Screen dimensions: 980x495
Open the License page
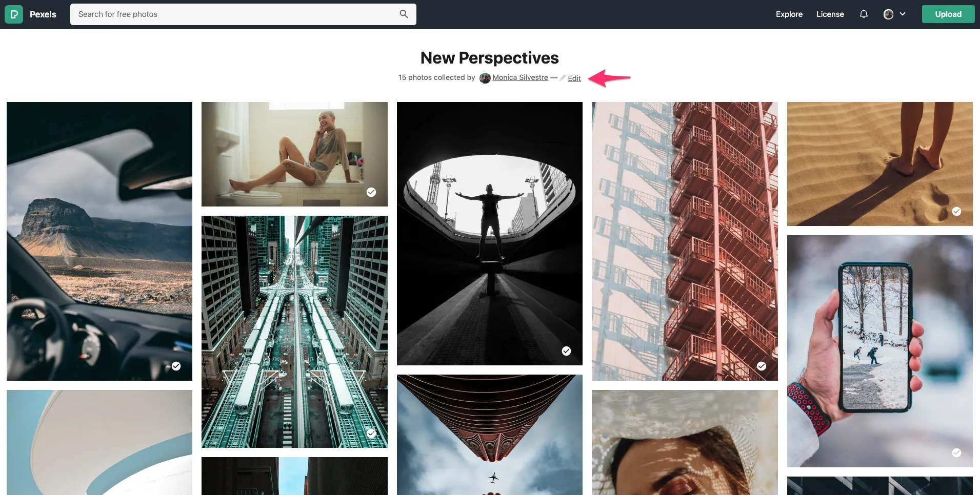pyautogui.click(x=830, y=14)
